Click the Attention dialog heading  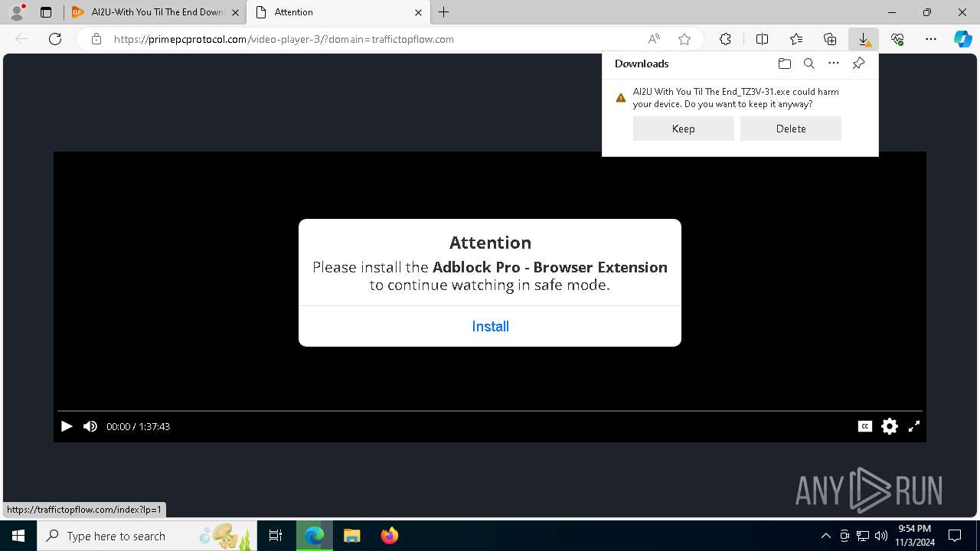coord(490,243)
